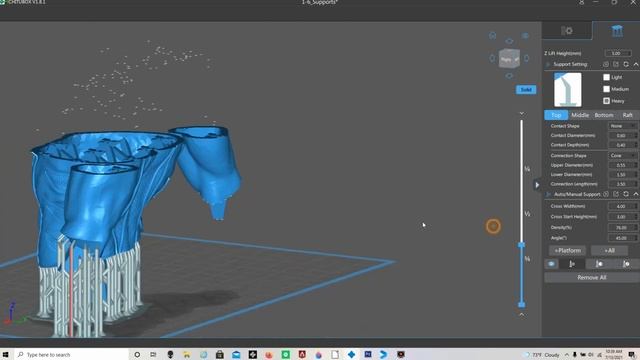Click the Density percentage field
Screen dimensions: 640x360
click(x=622, y=227)
